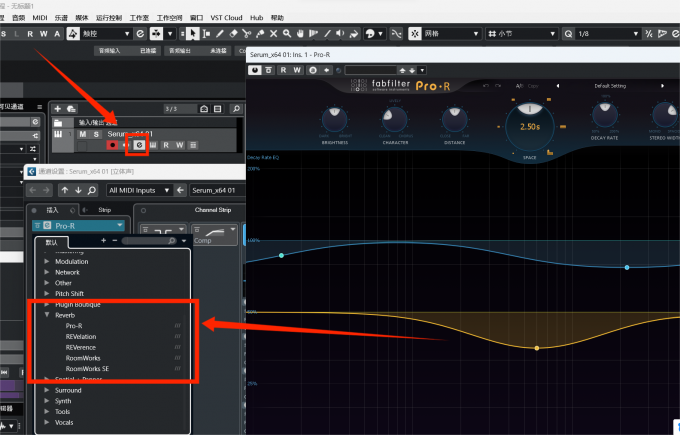The width and height of the screenshot is (680, 435).
Task: Click the Serum_x64 01 channel name field
Action: (217, 190)
